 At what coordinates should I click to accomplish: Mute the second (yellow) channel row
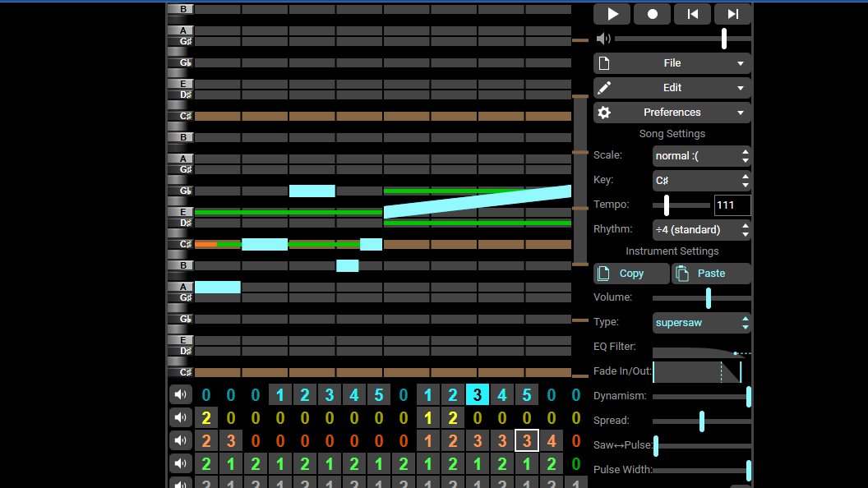[x=181, y=417]
